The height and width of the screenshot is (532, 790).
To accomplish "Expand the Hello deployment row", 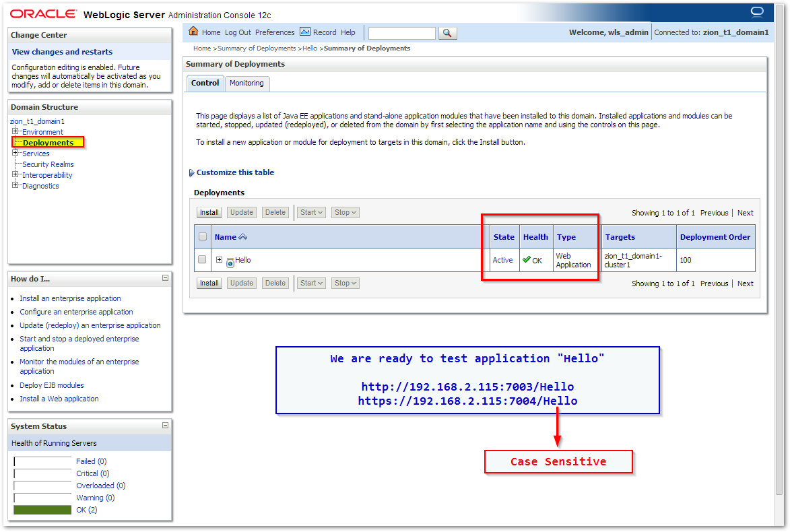I will [x=219, y=260].
